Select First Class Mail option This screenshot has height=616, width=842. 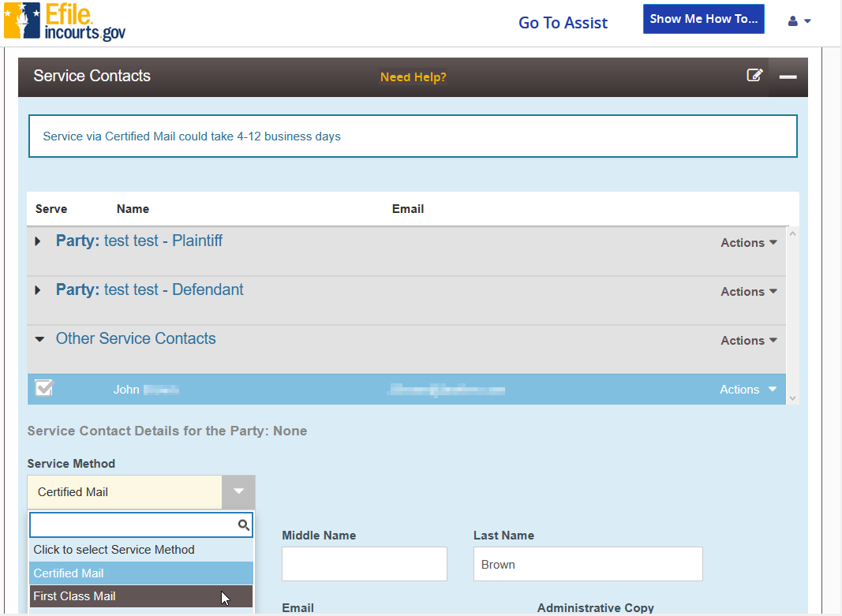[141, 596]
